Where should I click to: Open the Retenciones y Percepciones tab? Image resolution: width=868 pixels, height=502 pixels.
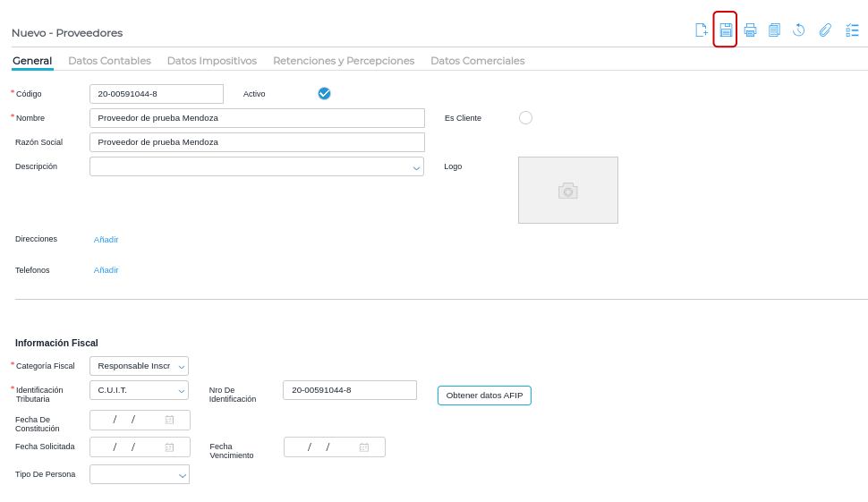point(344,61)
